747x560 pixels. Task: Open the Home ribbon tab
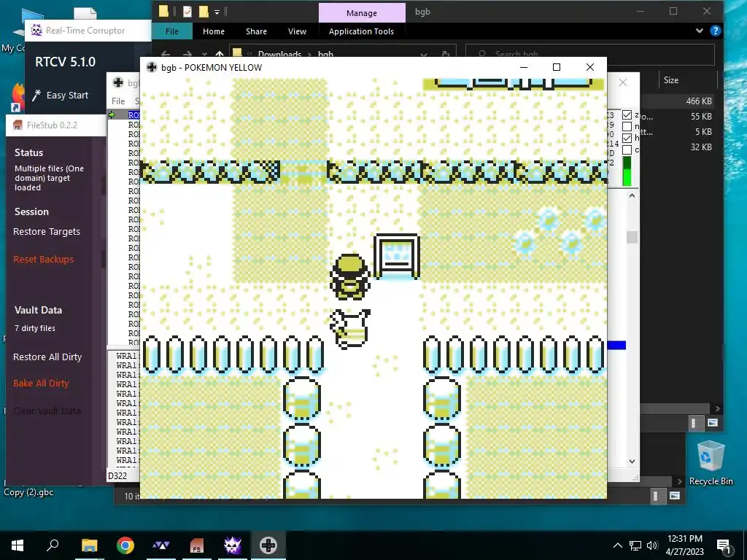click(214, 31)
